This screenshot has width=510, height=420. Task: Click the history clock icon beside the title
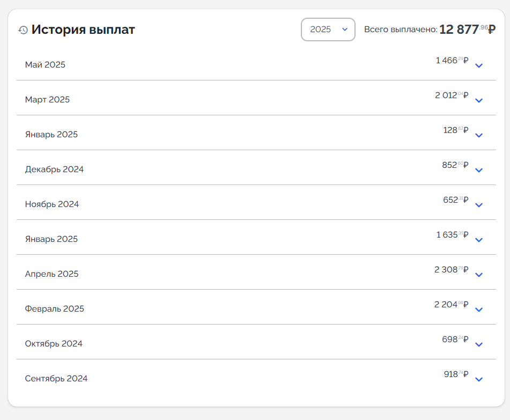(x=23, y=30)
